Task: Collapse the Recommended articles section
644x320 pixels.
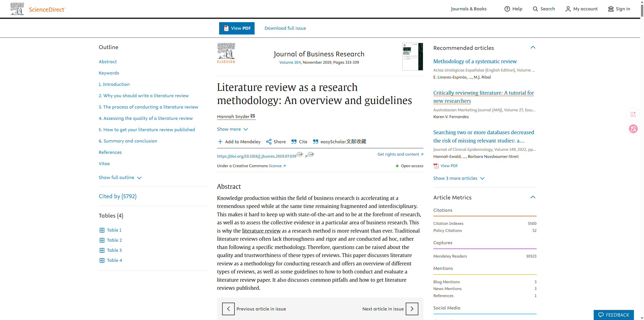Action: point(533,47)
